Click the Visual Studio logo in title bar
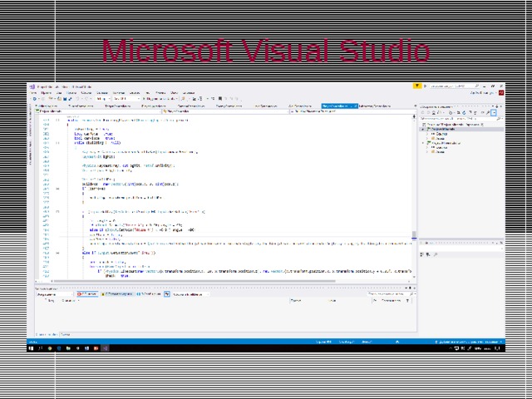Image resolution: width=532 pixels, height=399 pixels. point(32,86)
